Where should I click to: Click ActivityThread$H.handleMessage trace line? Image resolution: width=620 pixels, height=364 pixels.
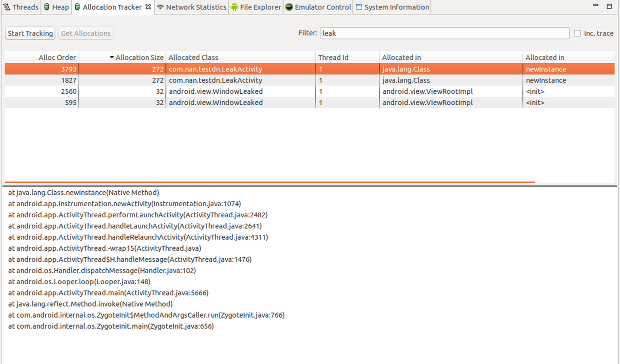(130, 260)
